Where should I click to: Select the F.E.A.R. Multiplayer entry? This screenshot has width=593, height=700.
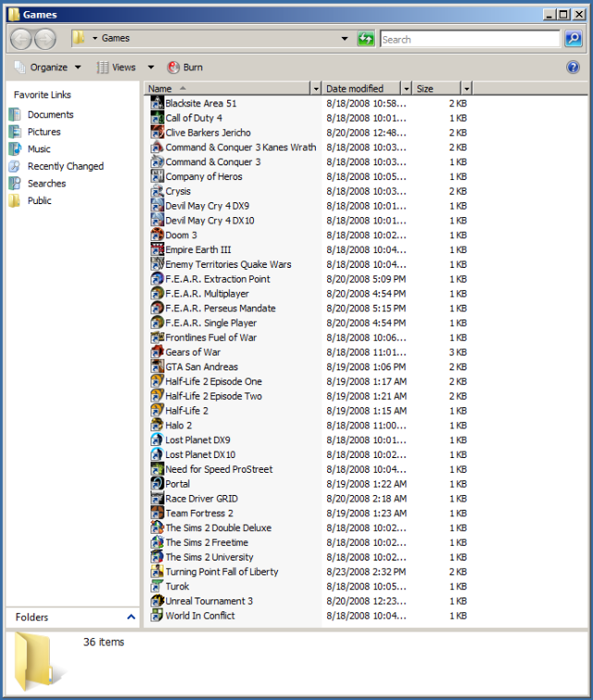tap(207, 294)
